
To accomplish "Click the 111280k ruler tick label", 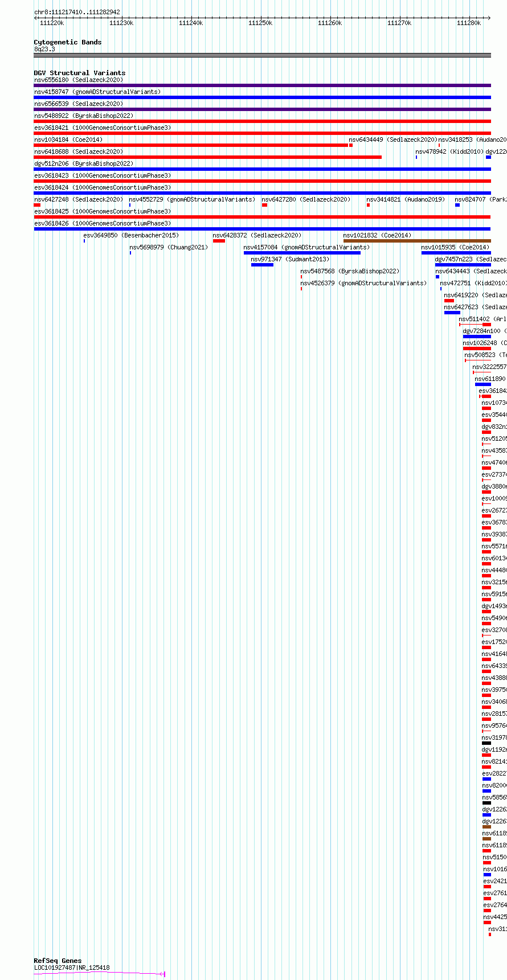I will pyautogui.click(x=469, y=23).
